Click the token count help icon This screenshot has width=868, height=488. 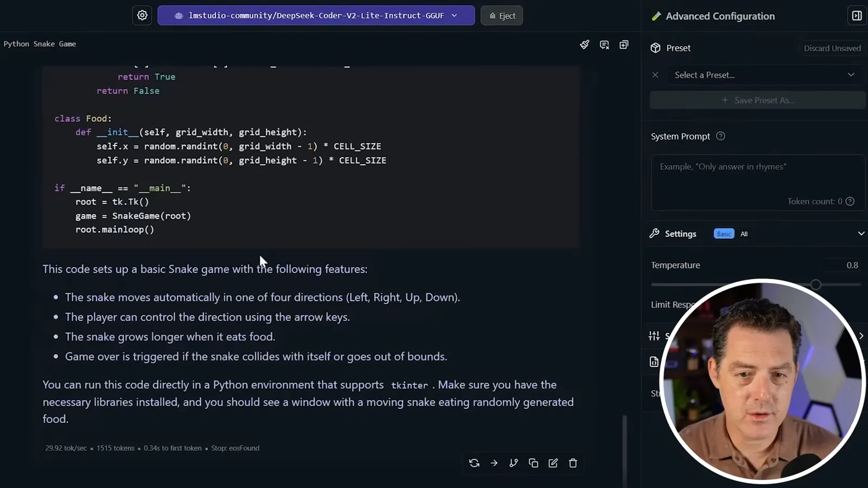point(850,201)
